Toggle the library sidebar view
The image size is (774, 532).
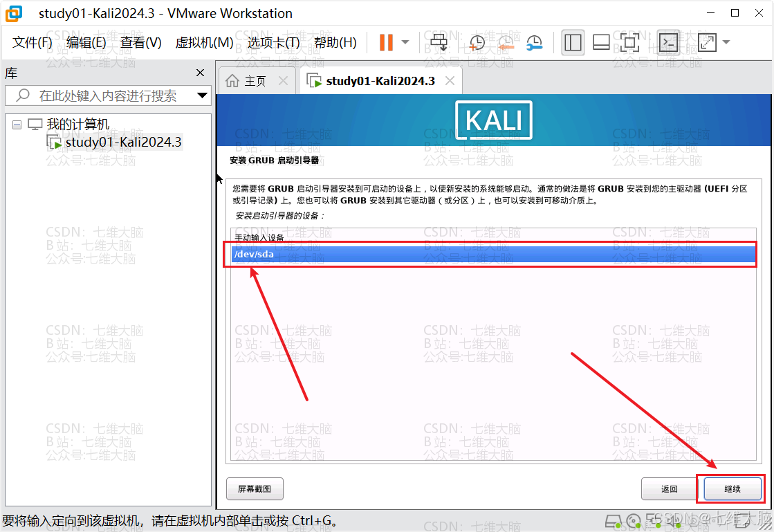click(573, 42)
